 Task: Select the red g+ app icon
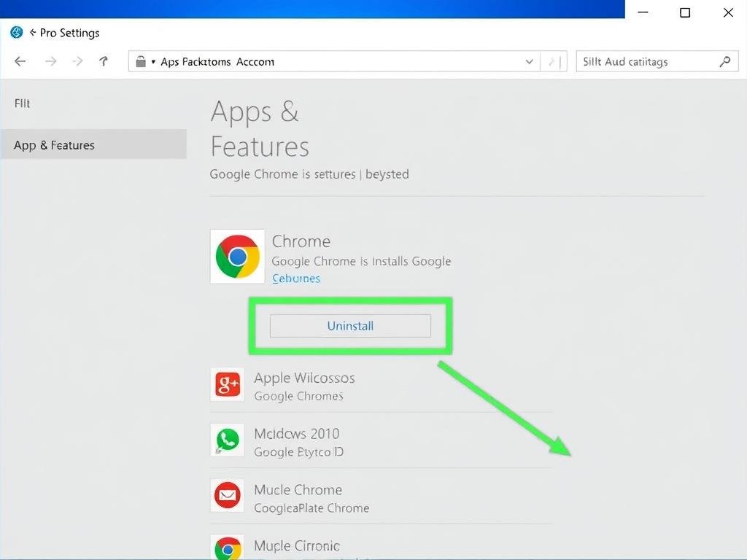[228, 384]
